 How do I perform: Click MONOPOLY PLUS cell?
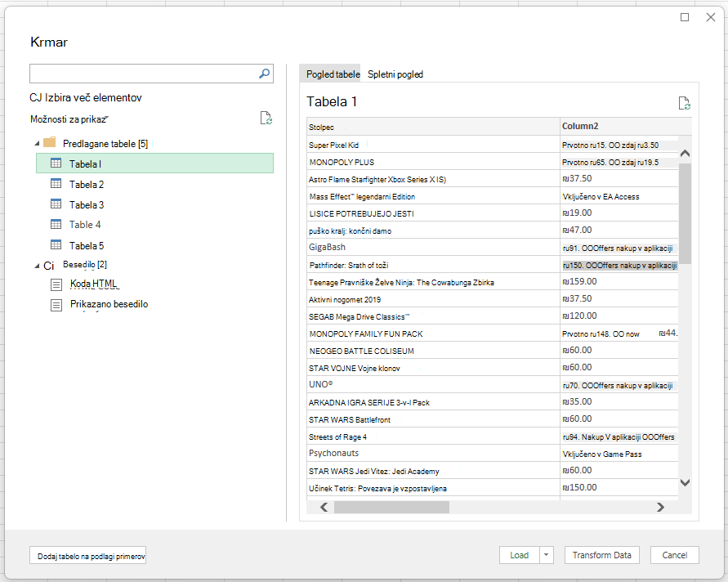point(433,162)
